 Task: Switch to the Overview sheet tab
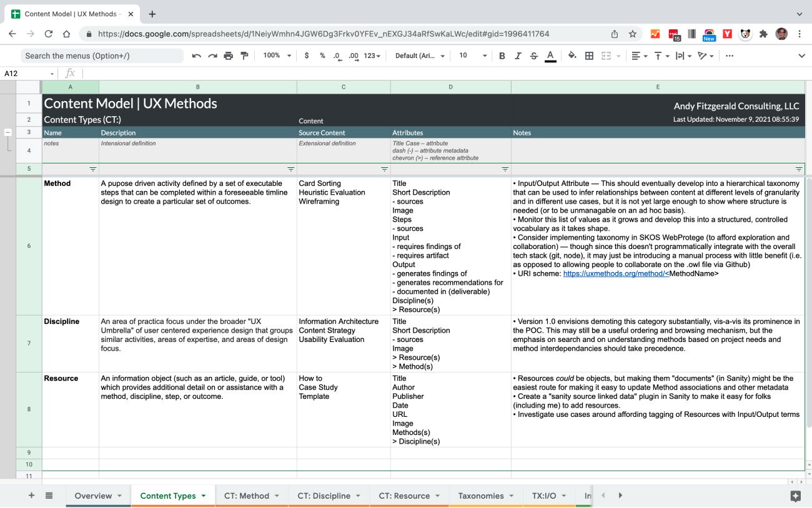[x=93, y=496]
